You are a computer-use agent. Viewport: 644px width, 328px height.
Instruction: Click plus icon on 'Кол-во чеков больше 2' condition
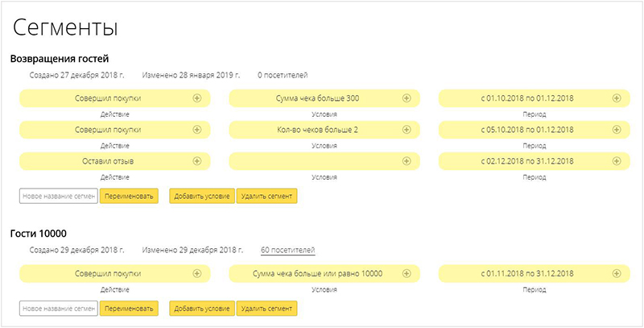tap(407, 130)
